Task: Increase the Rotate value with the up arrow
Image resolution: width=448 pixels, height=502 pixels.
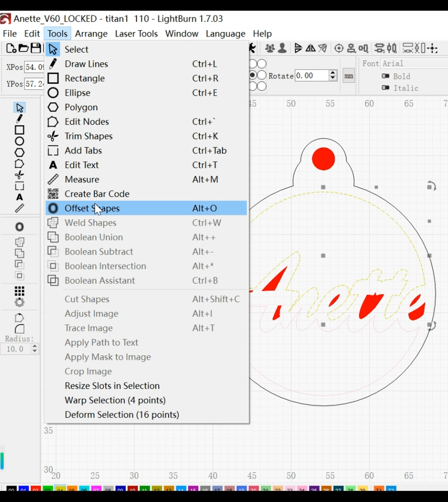Action: (x=333, y=73)
